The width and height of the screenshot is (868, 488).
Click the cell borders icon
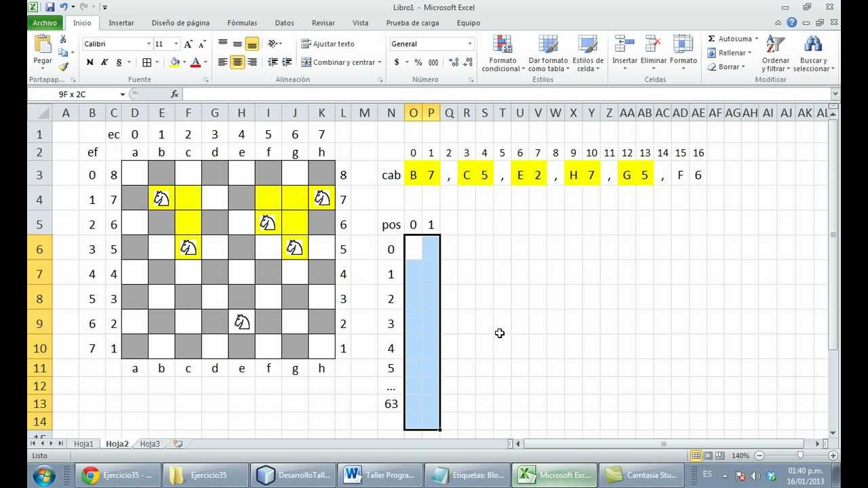146,62
